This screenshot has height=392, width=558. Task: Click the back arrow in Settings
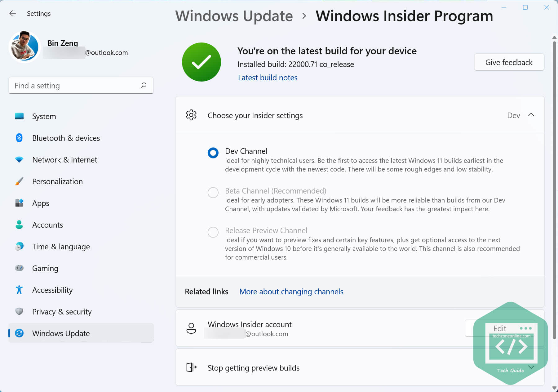point(13,13)
